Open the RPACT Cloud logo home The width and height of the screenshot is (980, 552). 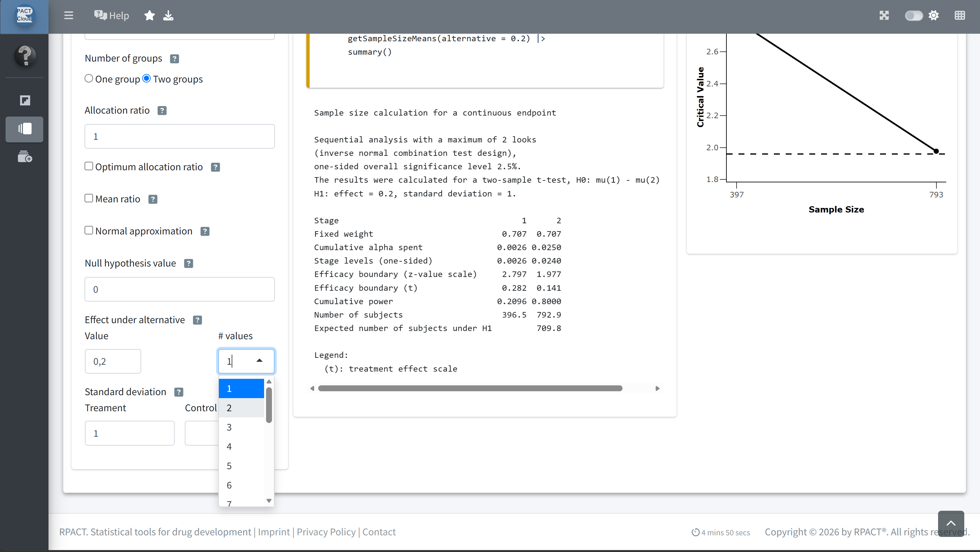point(24,15)
